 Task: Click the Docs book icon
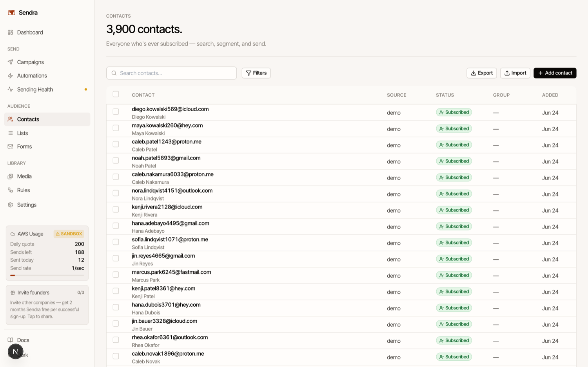tap(10, 340)
